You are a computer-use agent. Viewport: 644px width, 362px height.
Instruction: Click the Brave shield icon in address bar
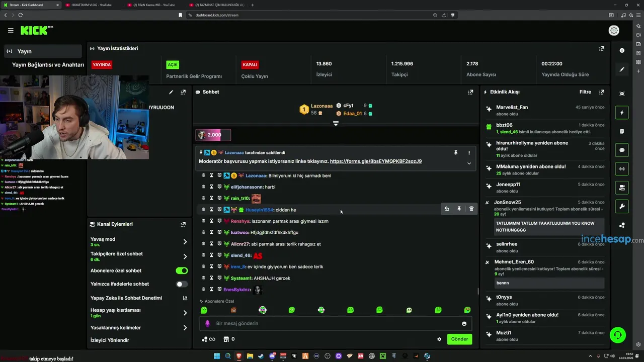[x=452, y=15]
